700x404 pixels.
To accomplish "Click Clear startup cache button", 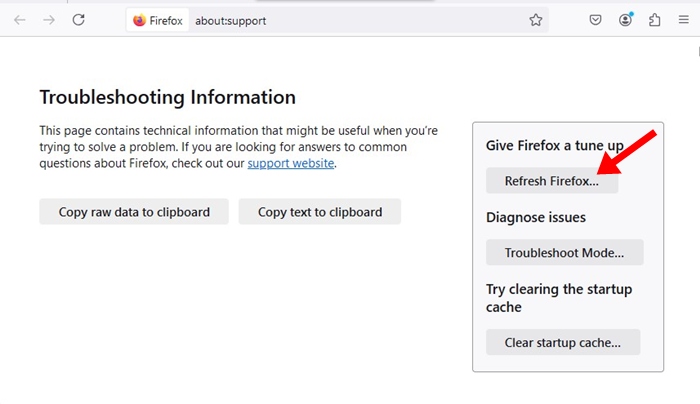I will point(562,342).
